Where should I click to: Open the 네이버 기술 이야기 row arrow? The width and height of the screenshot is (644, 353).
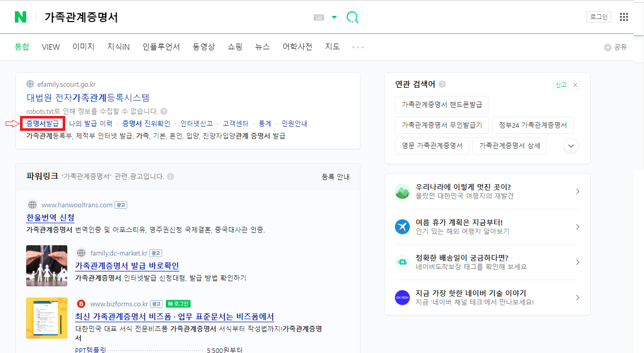point(578,298)
